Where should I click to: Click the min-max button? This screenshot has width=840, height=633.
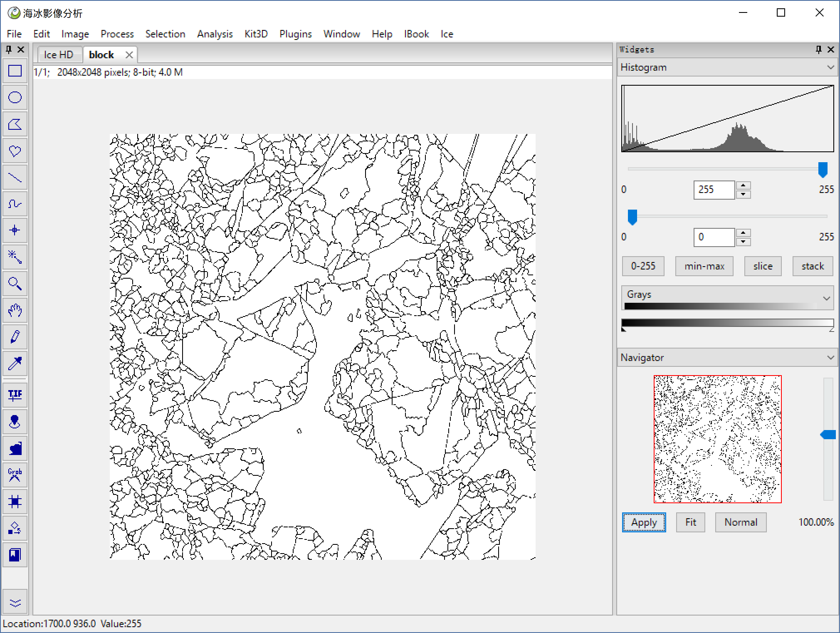(704, 266)
